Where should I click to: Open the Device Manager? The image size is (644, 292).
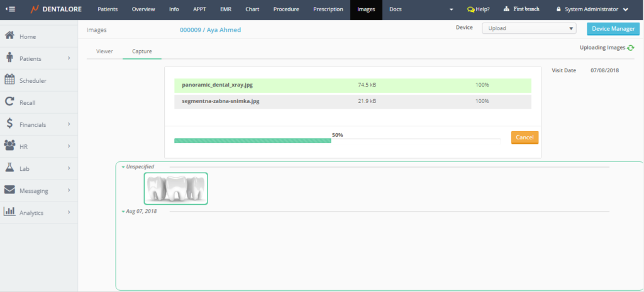[613, 29]
